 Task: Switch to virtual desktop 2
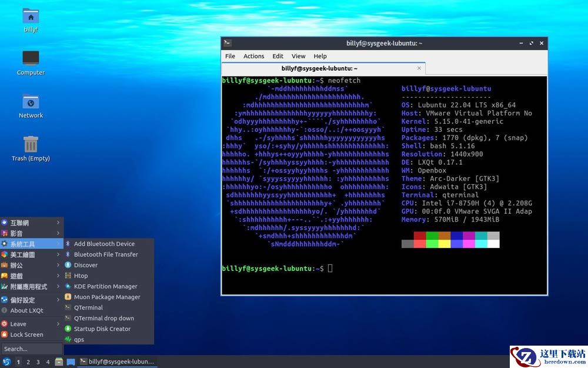[x=28, y=362]
